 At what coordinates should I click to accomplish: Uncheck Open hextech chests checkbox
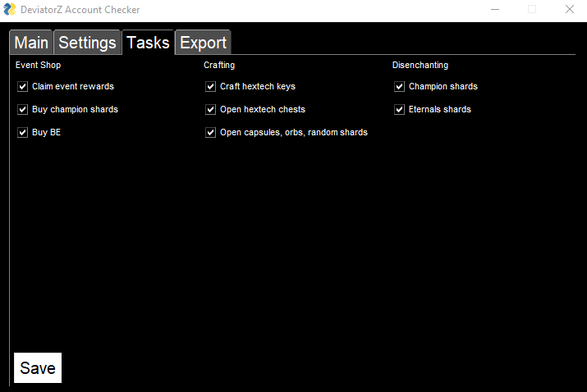point(210,109)
